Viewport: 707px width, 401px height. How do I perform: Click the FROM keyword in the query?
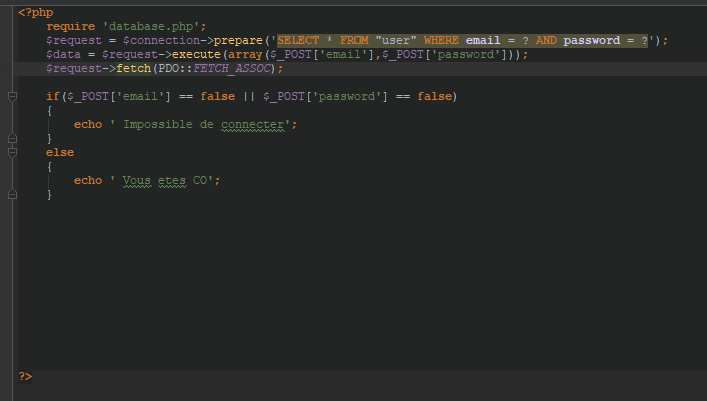pyautogui.click(x=354, y=41)
